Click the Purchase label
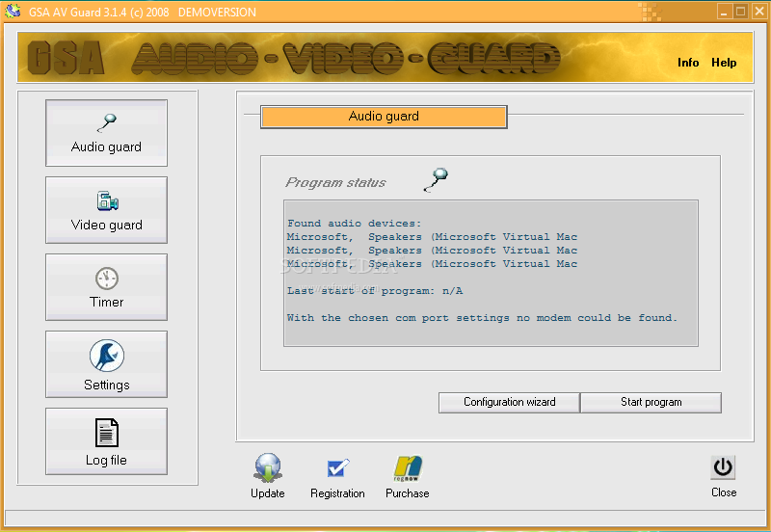This screenshot has height=532, width=771. point(407,493)
